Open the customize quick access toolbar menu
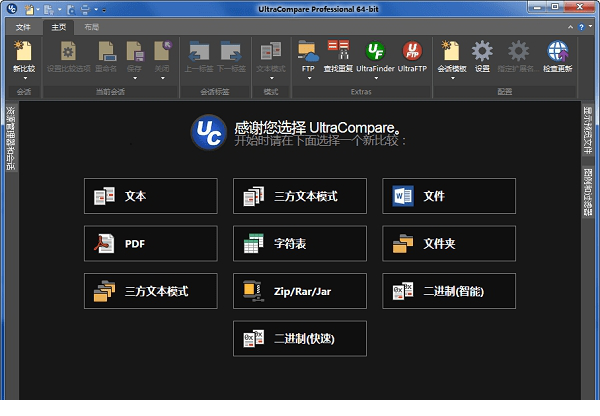Viewport: 600px width, 416px height. tap(104, 10)
